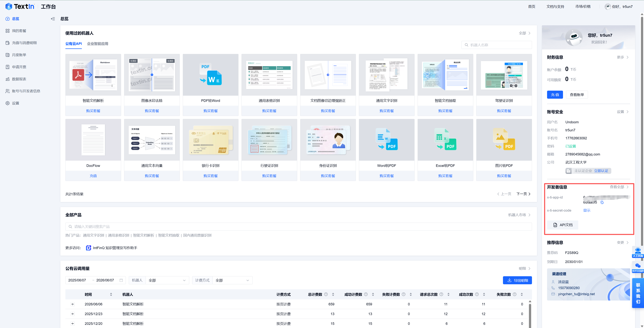The image size is (644, 328).
Task: Open 明细 link in 公有云调用量
Action: [524, 269]
